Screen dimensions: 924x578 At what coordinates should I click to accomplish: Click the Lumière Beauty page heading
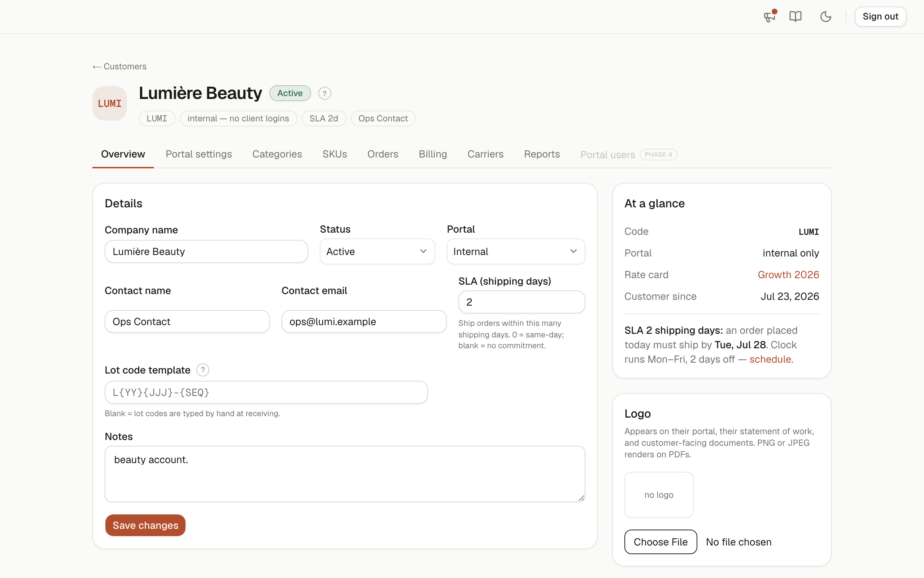click(200, 93)
